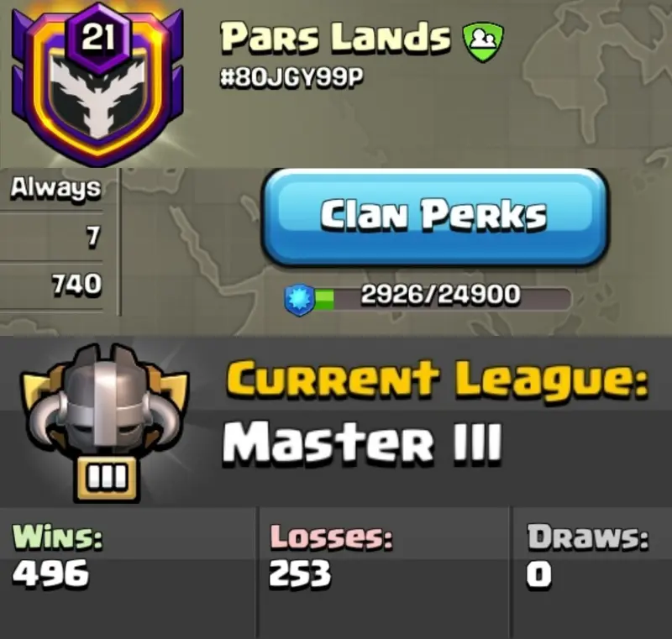Click the Draws count showing 0
The width and height of the screenshot is (672, 639).
[x=539, y=574]
